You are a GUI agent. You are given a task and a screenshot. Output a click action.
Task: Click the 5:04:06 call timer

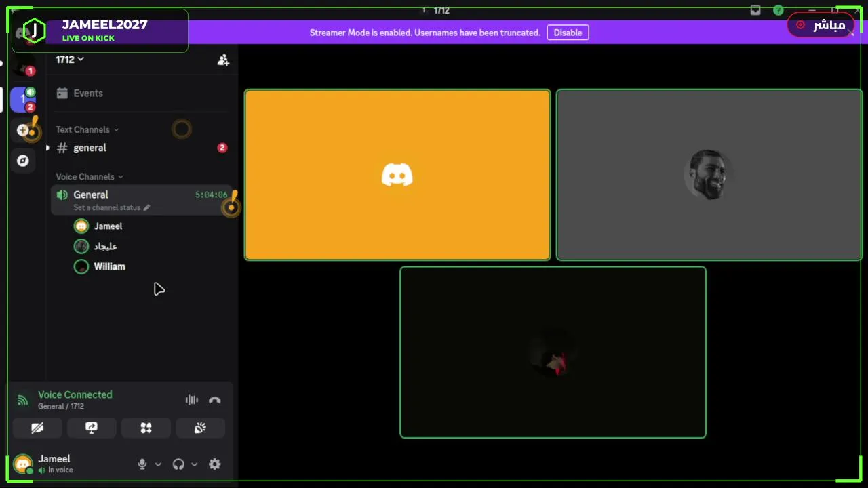point(212,195)
